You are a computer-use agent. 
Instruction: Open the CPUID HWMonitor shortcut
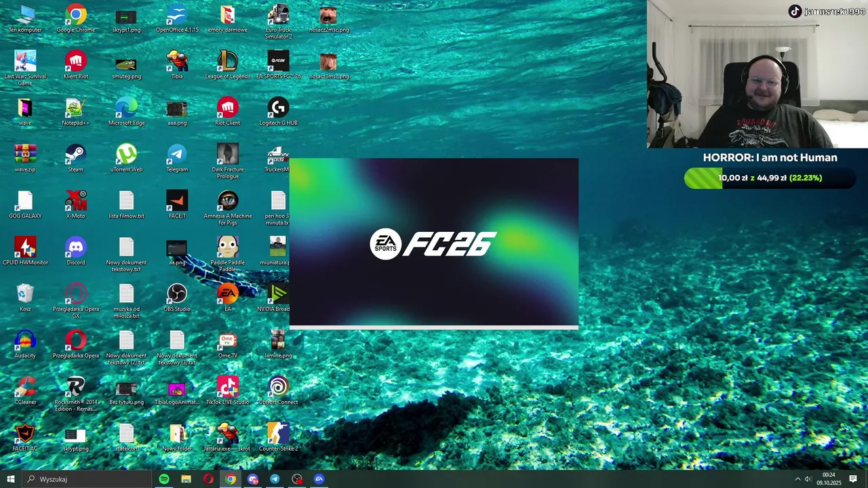[25, 251]
